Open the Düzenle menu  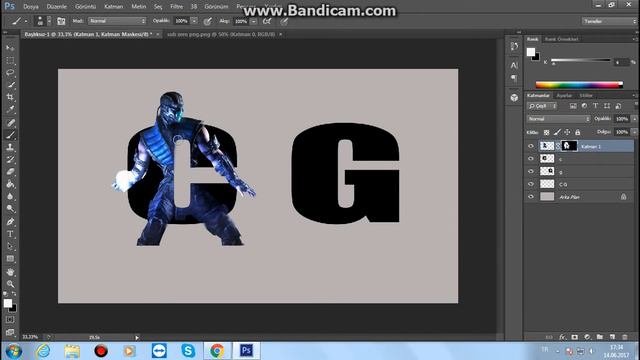[56, 7]
